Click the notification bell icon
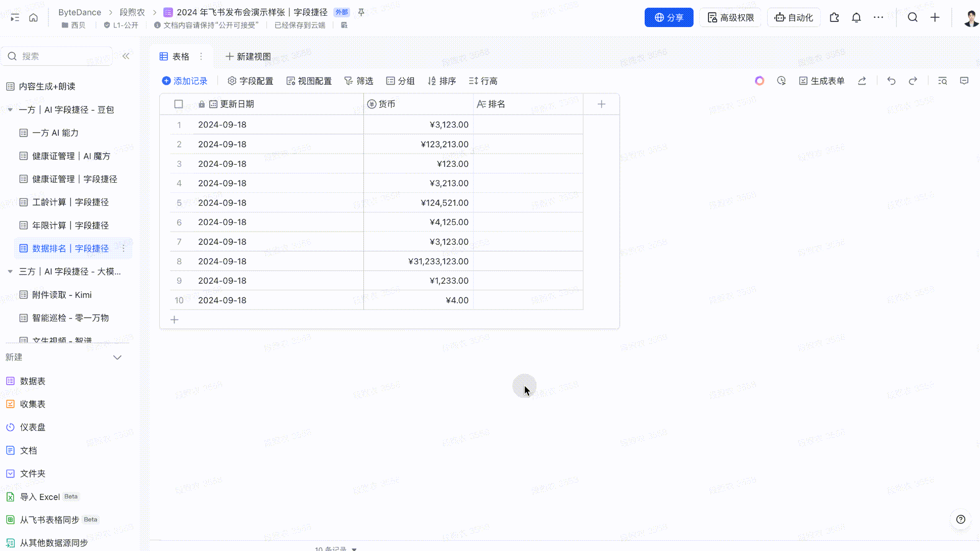The width and height of the screenshot is (980, 551). click(856, 17)
